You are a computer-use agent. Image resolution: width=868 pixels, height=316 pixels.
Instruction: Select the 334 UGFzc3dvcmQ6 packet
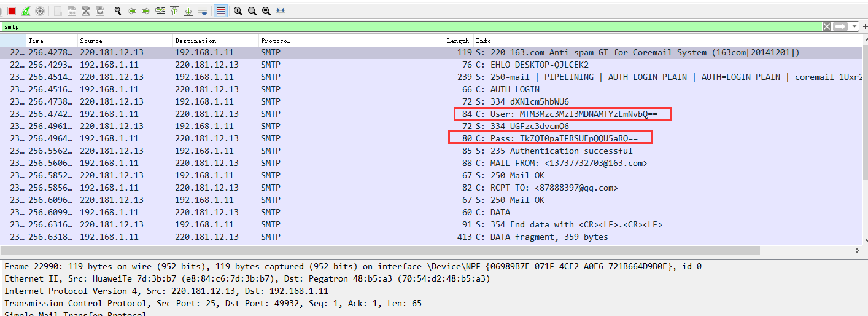coord(431,126)
